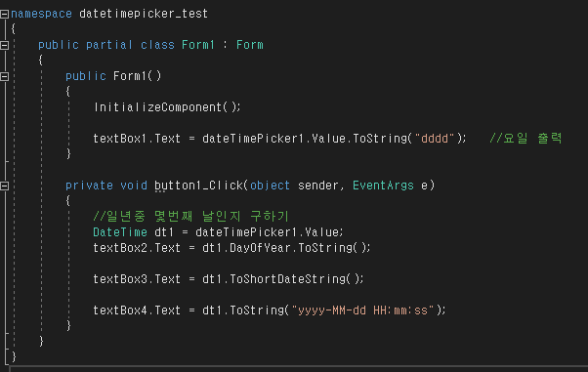This screenshot has width=588, height=372.
Task: Click the "dddd" format string
Action: [435, 139]
